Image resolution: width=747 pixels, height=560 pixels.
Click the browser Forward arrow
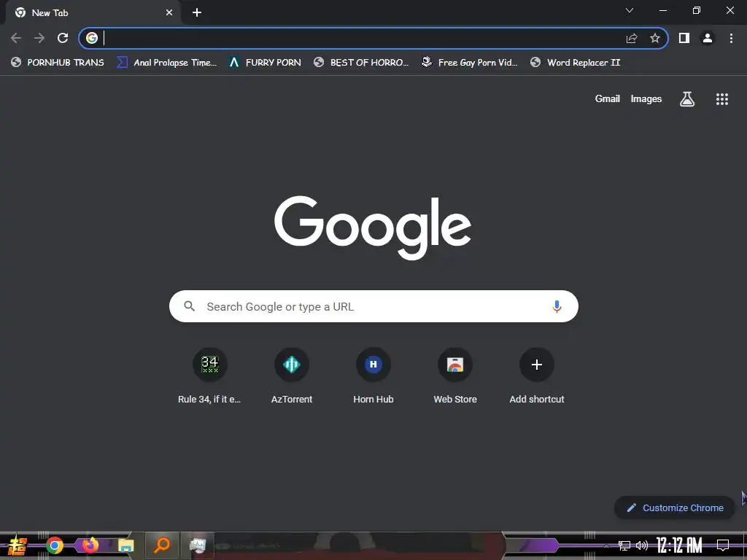point(39,38)
